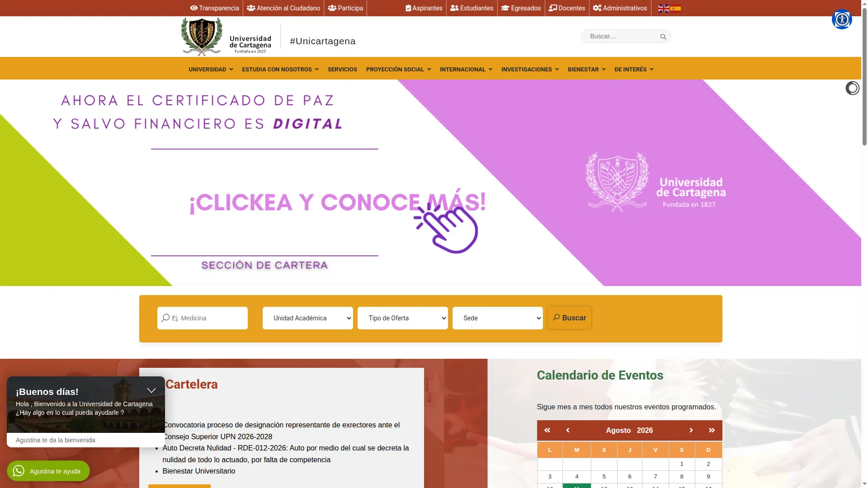Expand the INTERNACIONAL menu
This screenshot has height=488, width=868.
click(x=466, y=70)
